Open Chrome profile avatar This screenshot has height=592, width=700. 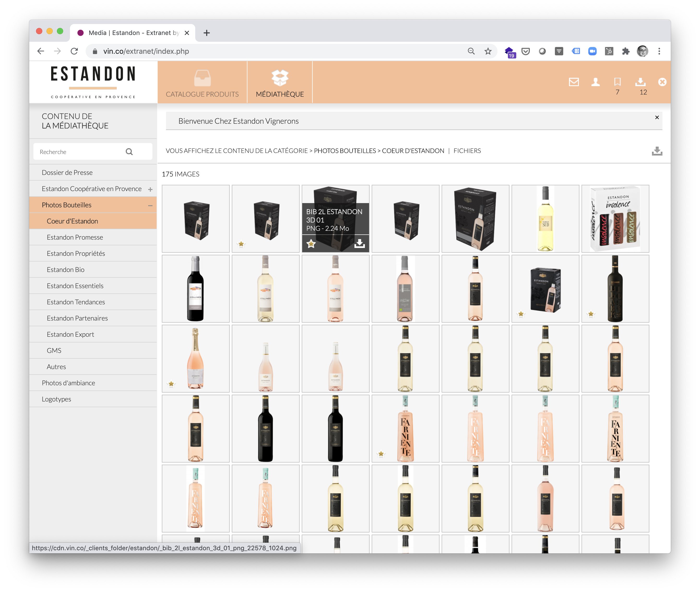coord(642,51)
